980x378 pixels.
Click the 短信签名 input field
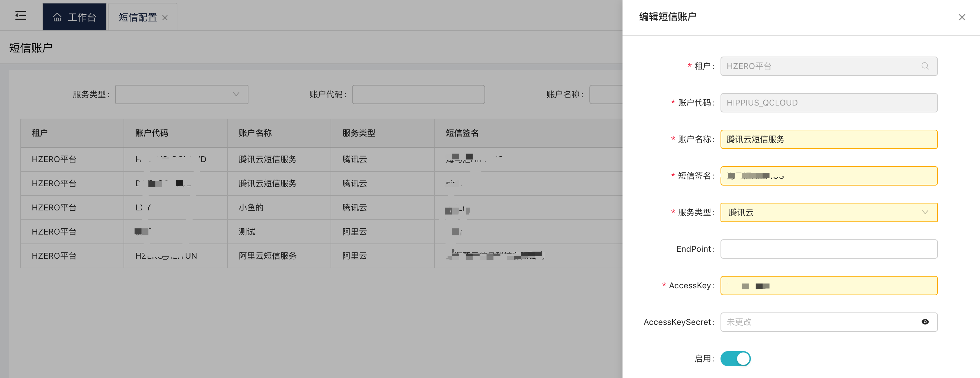[829, 176]
